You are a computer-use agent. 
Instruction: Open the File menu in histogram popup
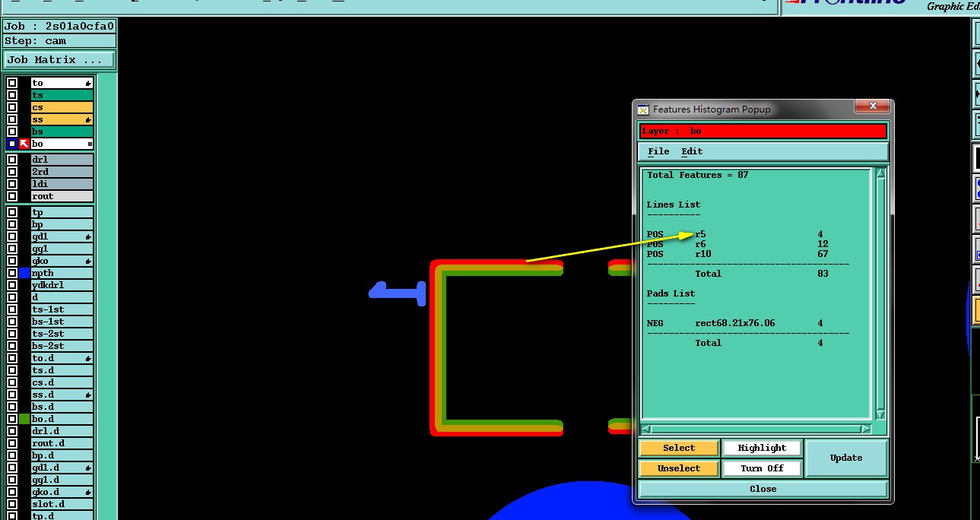pyautogui.click(x=658, y=151)
